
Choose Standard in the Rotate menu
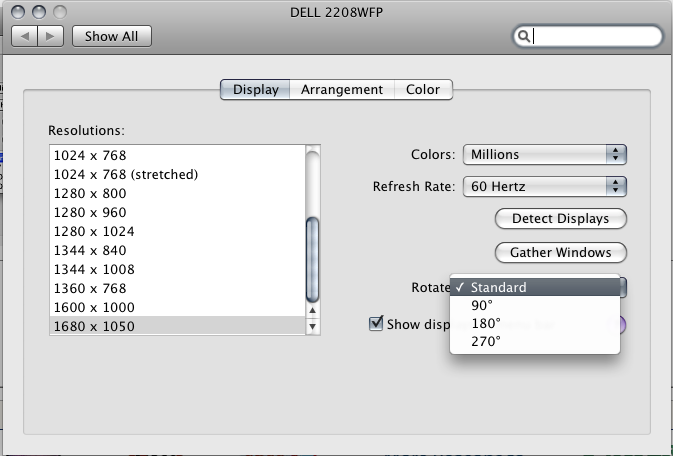click(x=535, y=287)
